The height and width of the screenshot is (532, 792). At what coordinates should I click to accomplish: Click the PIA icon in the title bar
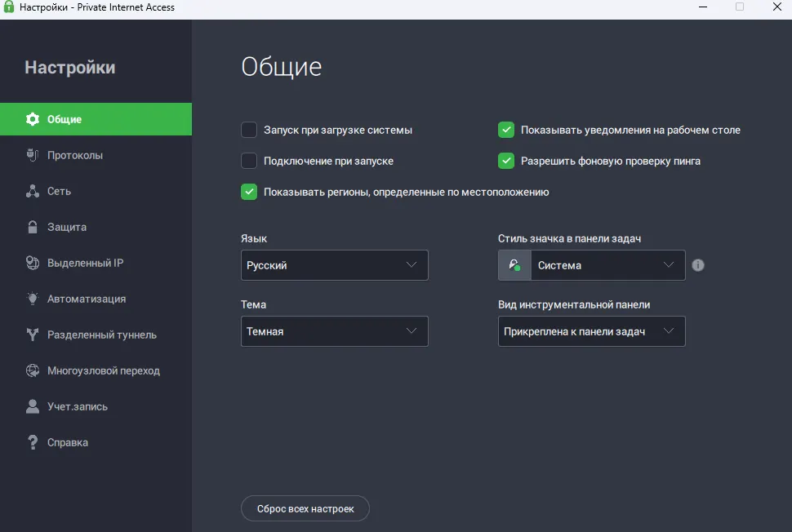click(9, 7)
